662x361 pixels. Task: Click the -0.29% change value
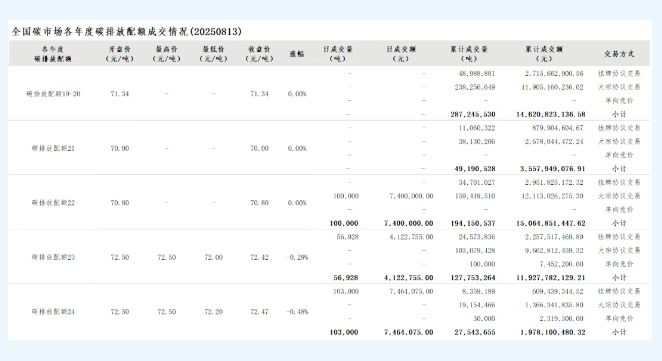[297, 257]
